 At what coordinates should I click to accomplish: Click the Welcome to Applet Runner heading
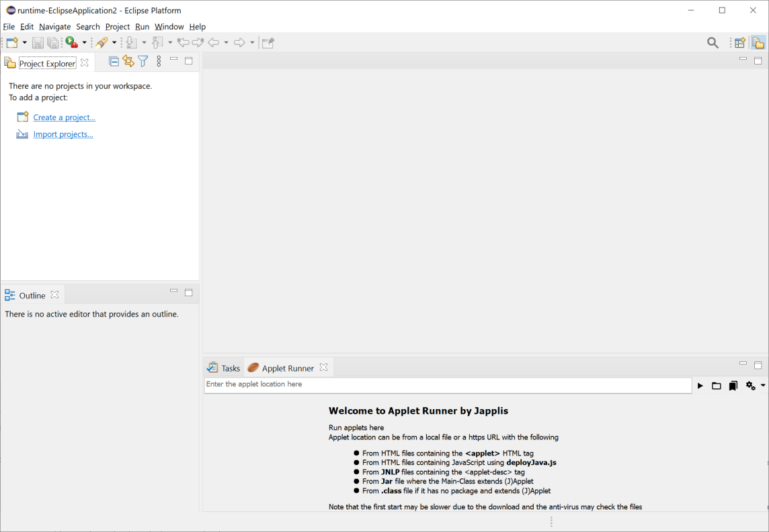(x=418, y=411)
